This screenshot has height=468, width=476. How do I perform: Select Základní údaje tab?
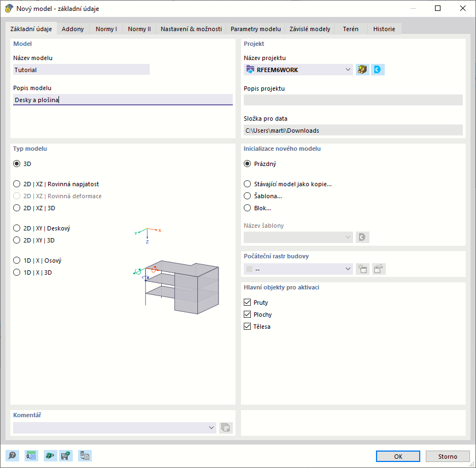pos(31,28)
